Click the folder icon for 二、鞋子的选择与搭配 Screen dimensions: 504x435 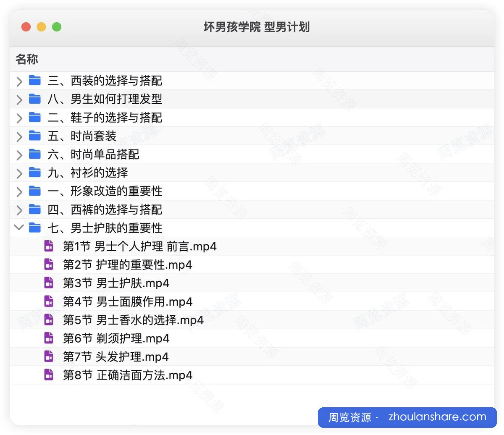click(x=34, y=117)
